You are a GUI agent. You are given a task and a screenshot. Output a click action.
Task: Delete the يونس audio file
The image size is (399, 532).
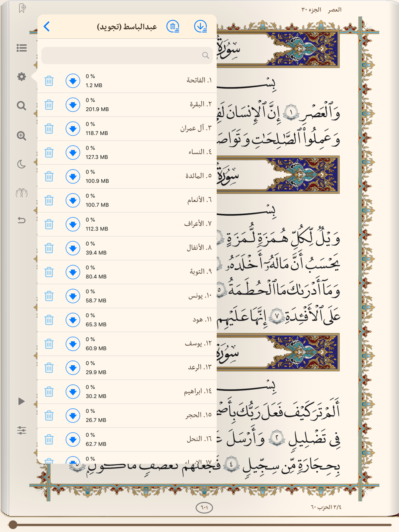[x=49, y=296]
